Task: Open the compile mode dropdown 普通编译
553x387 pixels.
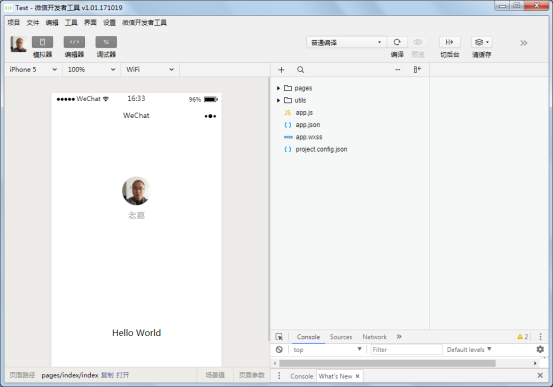Action: (346, 42)
